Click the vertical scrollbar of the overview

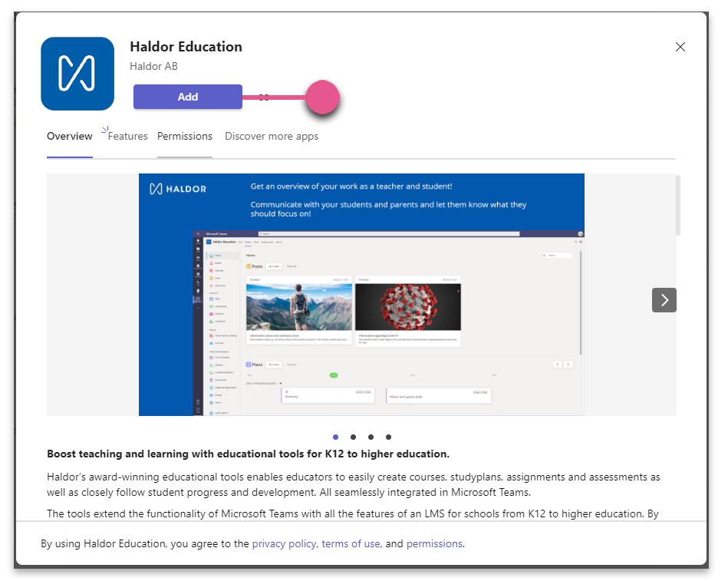(x=678, y=205)
